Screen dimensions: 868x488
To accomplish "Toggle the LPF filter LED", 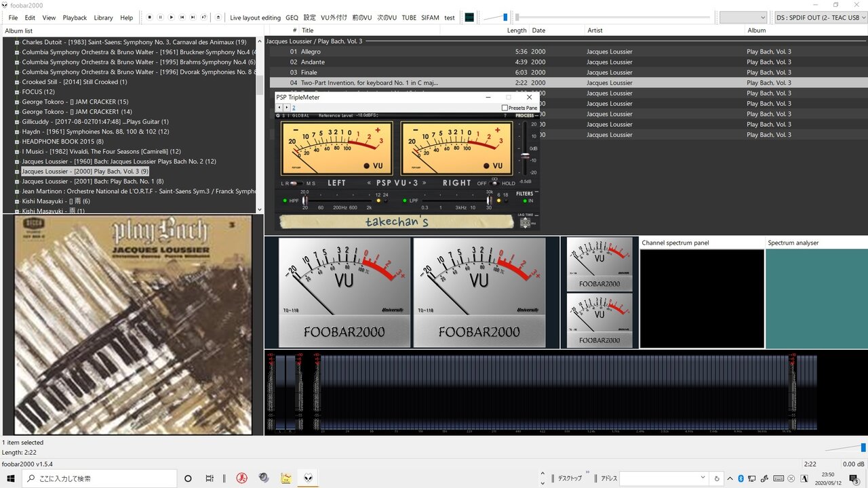I will [405, 201].
